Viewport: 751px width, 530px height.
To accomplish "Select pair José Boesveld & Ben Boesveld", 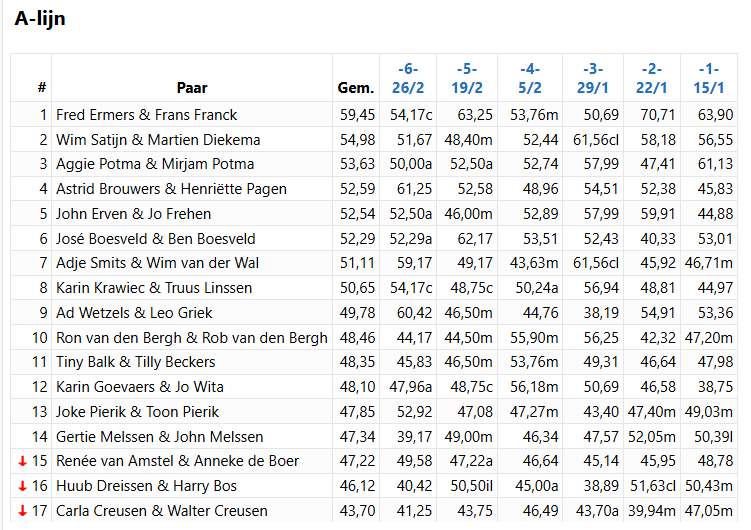I will pos(156,238).
